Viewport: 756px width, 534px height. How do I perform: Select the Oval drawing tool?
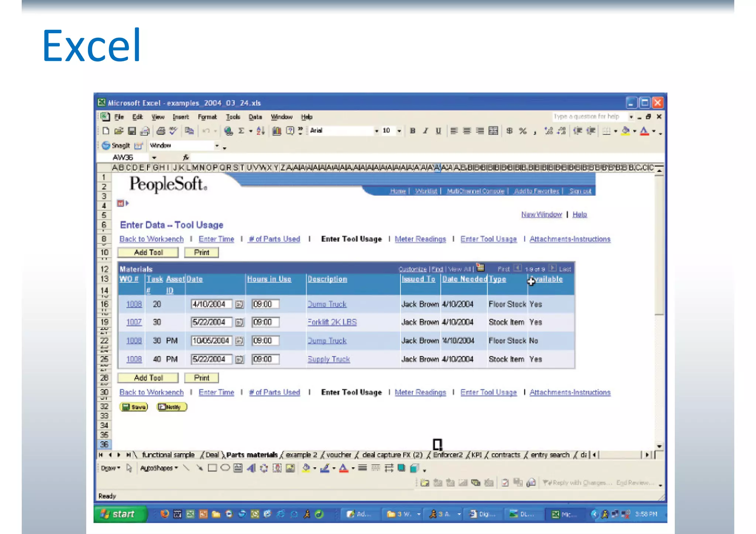[225, 468]
